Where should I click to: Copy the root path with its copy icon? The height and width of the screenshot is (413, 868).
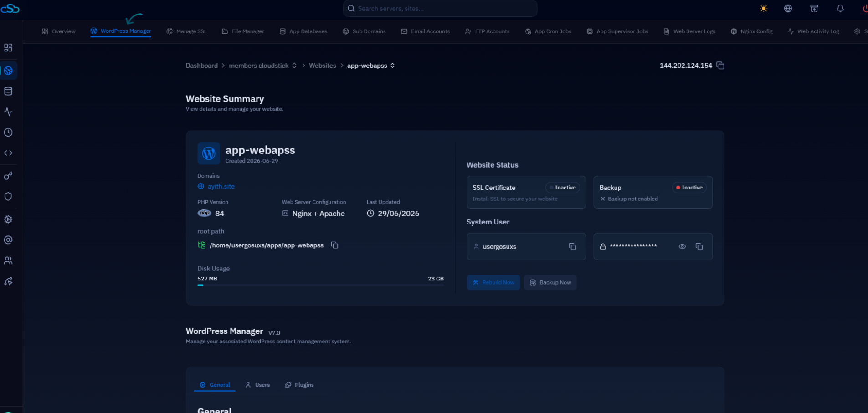[334, 245]
